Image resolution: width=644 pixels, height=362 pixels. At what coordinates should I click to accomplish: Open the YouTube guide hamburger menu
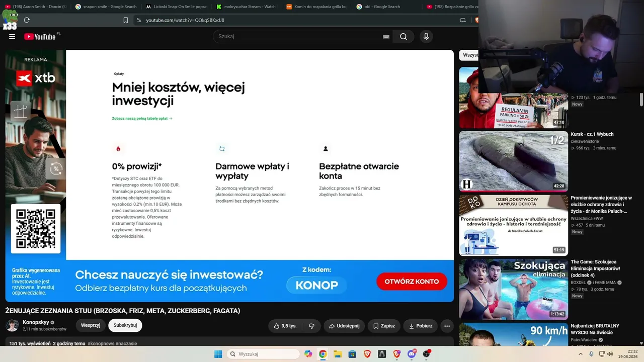[12, 37]
